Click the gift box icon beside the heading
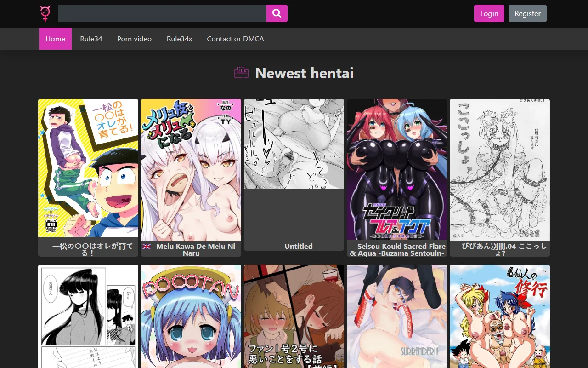588x368 pixels. (241, 73)
